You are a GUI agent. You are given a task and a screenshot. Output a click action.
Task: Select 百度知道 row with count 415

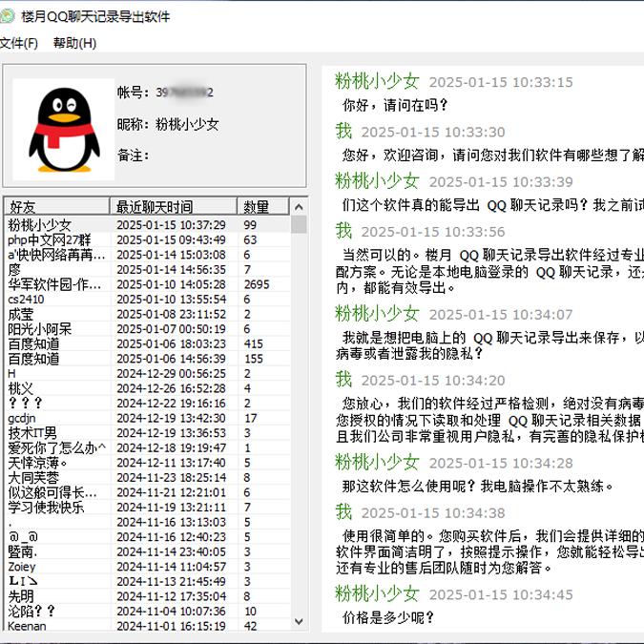point(147,343)
